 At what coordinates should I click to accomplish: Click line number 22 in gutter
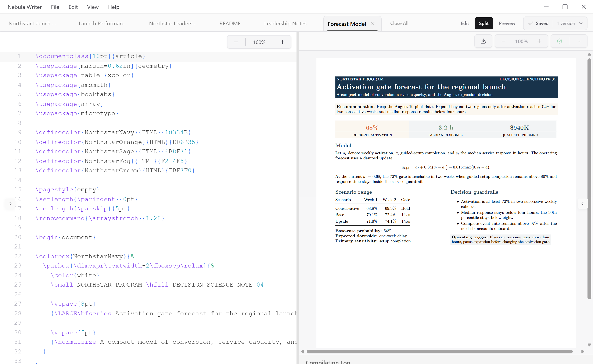click(18, 256)
